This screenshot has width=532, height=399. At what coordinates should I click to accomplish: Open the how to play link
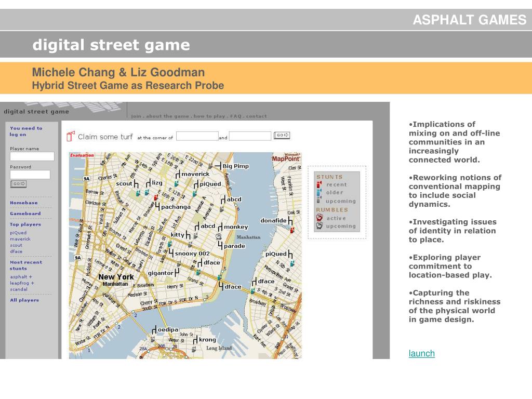click(209, 116)
